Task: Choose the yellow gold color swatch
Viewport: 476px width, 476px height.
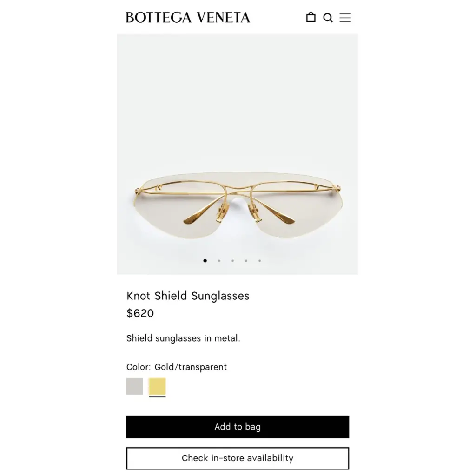Action: pos(157,386)
